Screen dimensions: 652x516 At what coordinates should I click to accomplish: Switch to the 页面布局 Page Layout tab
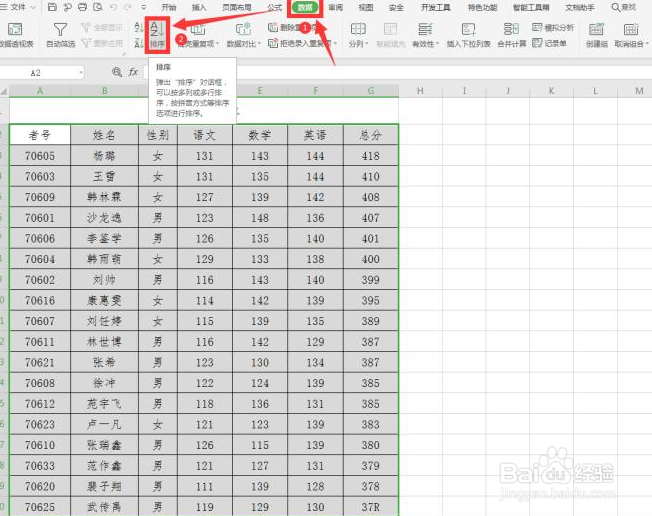pyautogui.click(x=237, y=7)
